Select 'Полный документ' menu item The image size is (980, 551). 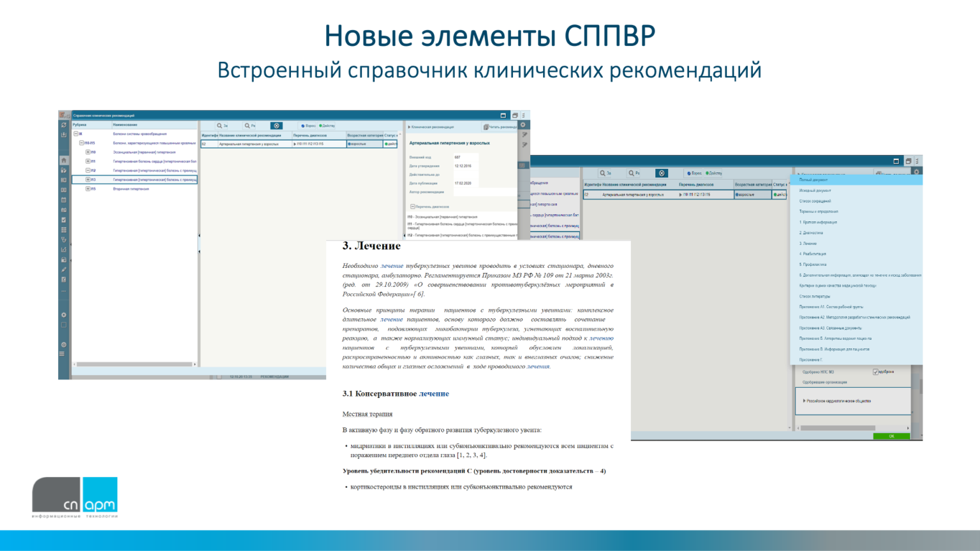(x=856, y=180)
